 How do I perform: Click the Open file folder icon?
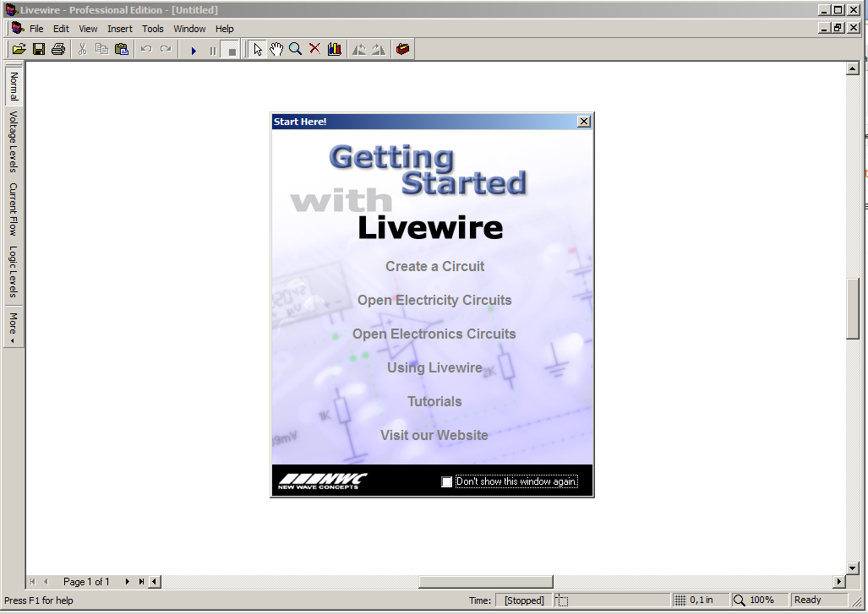tap(19, 49)
